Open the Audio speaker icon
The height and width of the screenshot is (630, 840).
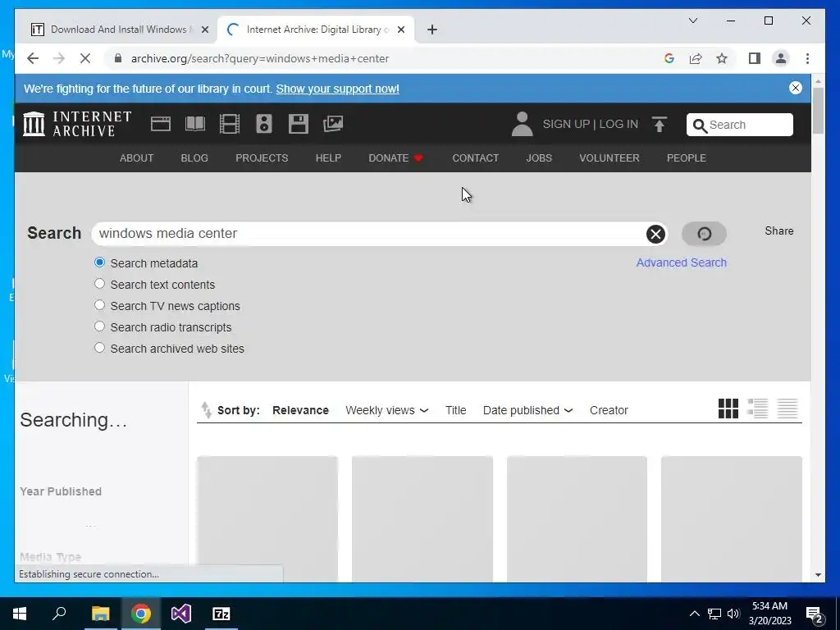click(x=263, y=124)
